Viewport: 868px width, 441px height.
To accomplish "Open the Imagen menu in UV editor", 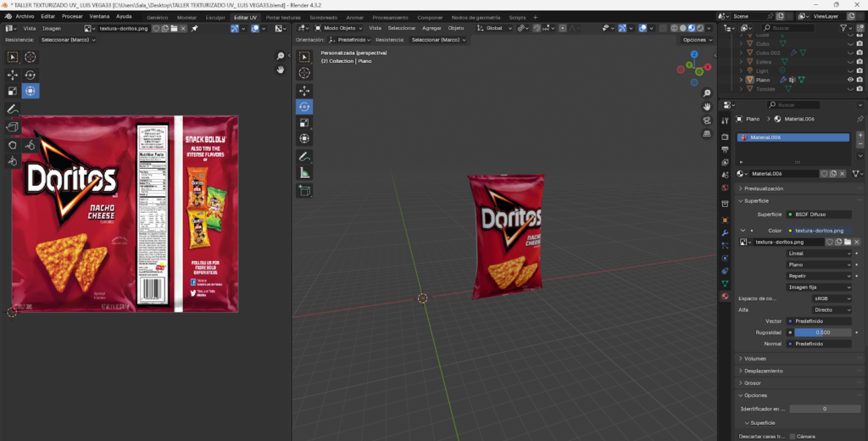I will [52, 28].
